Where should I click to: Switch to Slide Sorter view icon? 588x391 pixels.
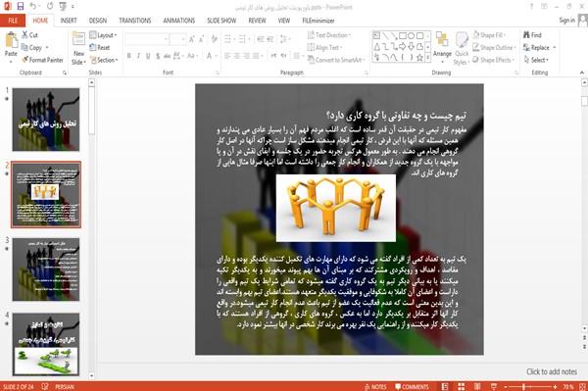(461, 386)
